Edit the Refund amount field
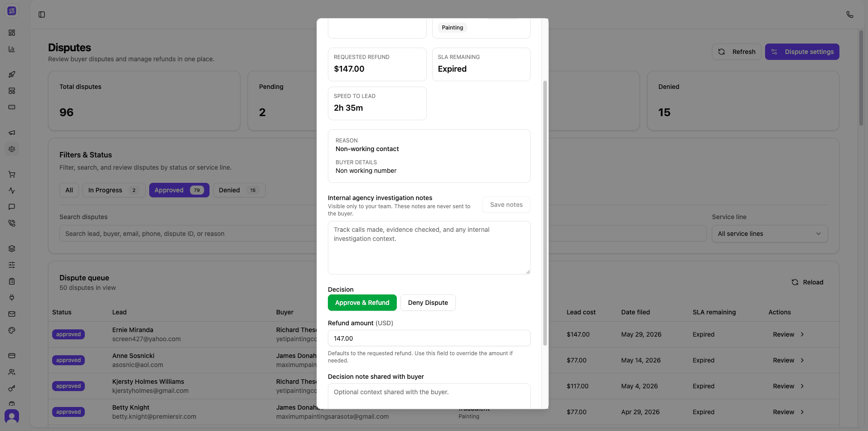This screenshot has width=868, height=431. pyautogui.click(x=429, y=338)
